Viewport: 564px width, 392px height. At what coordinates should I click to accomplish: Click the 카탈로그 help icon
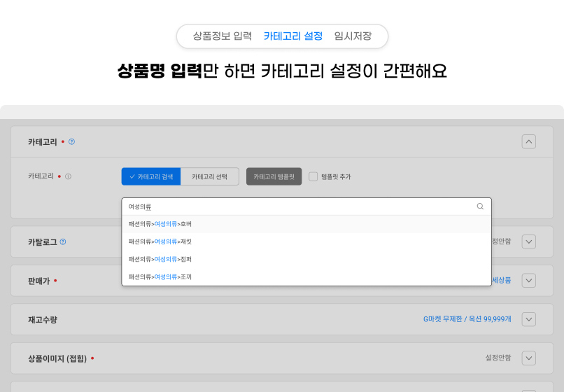63,242
